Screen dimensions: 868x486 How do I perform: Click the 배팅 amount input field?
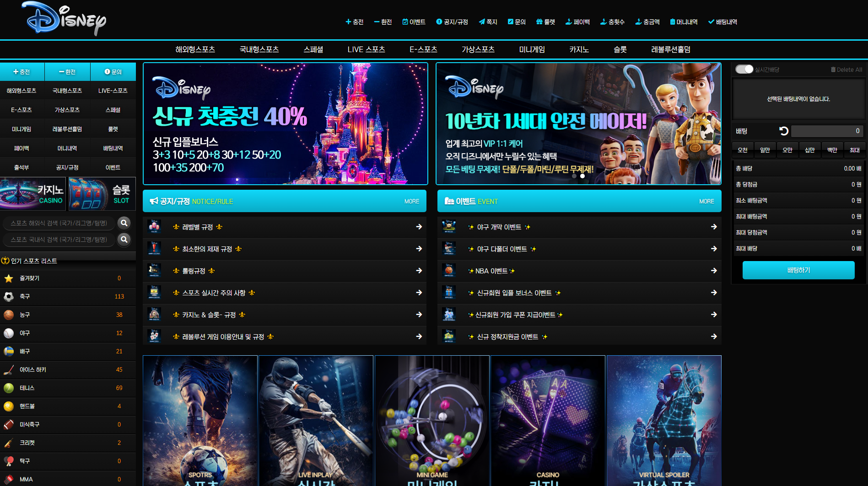(x=827, y=131)
